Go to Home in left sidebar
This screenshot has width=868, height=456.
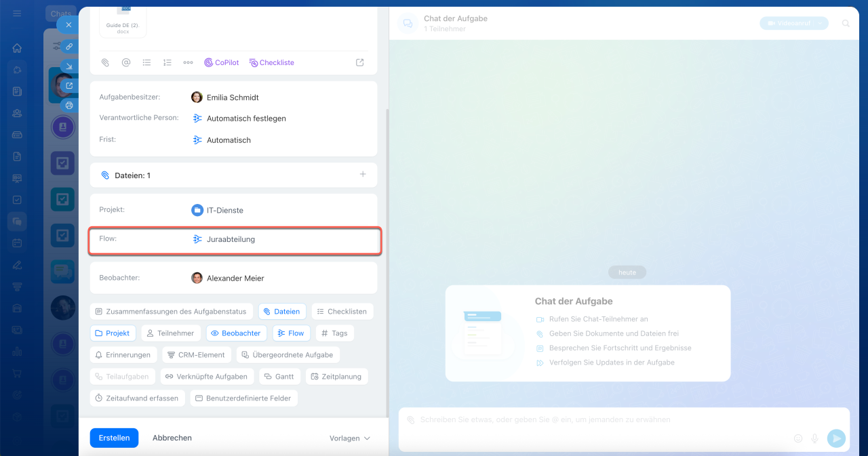click(x=17, y=48)
